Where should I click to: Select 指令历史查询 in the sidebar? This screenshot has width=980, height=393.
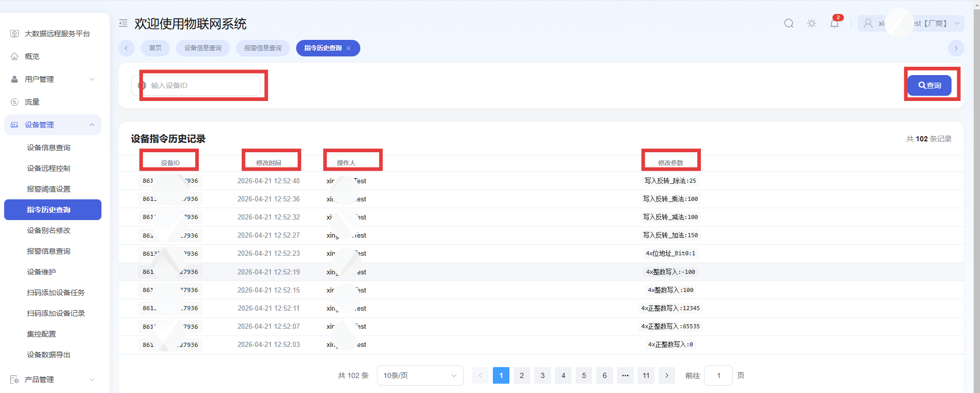[x=53, y=210]
